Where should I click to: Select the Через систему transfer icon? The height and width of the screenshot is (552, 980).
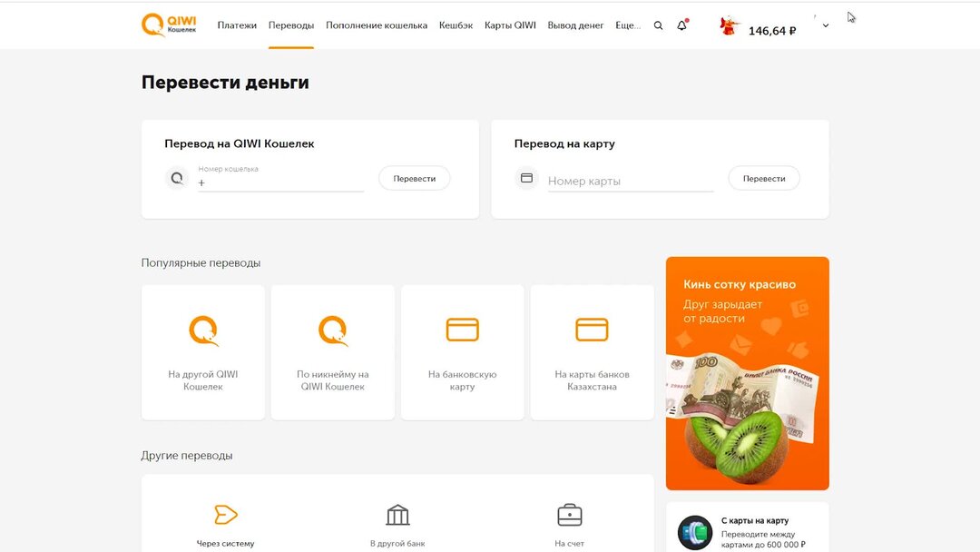[x=226, y=515]
